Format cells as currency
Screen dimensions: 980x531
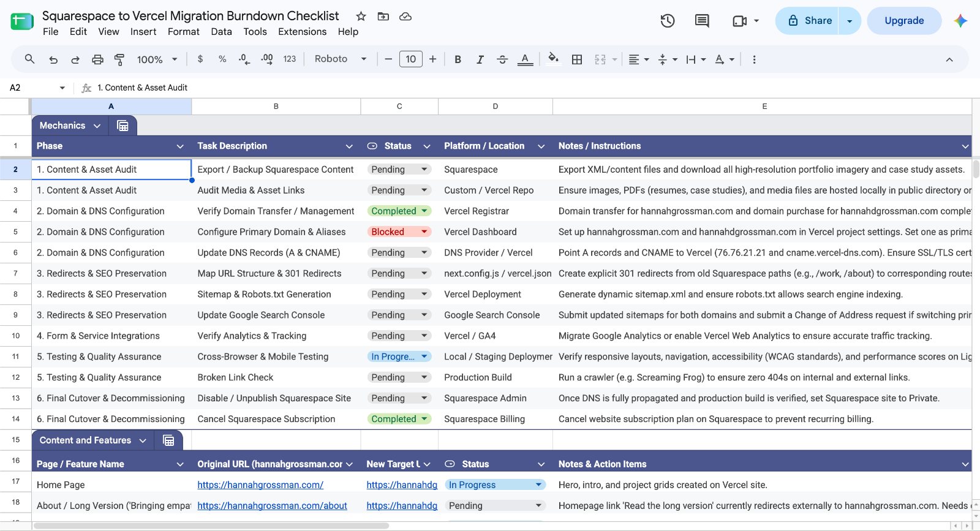(200, 59)
